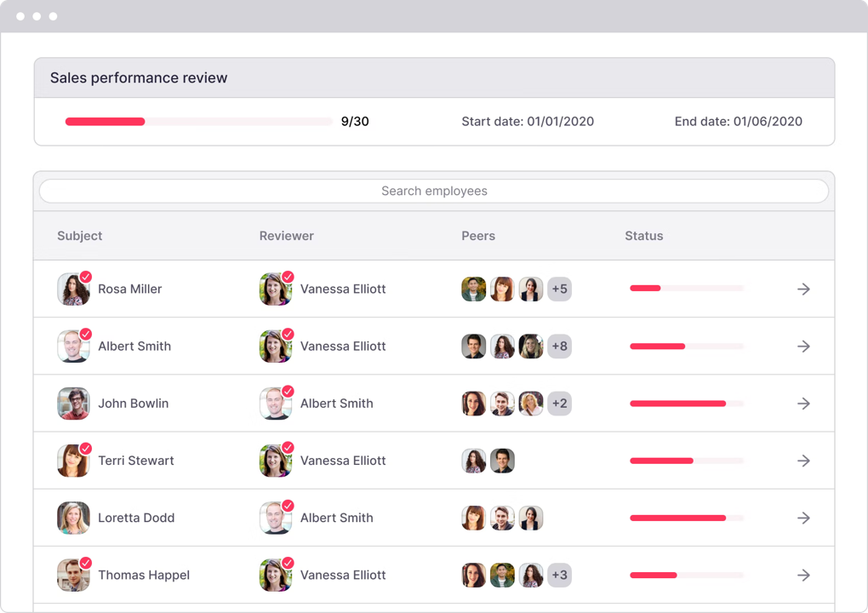This screenshot has width=868, height=613.
Task: Open Rosa Miller's review with arrow icon
Action: coord(802,289)
